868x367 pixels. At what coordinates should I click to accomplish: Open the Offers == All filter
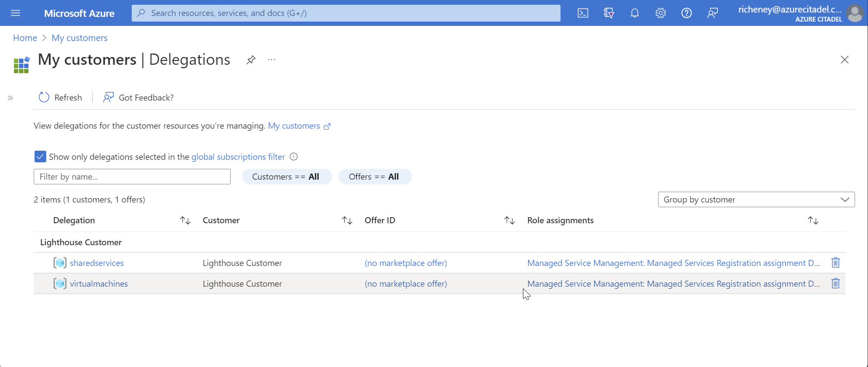click(374, 177)
